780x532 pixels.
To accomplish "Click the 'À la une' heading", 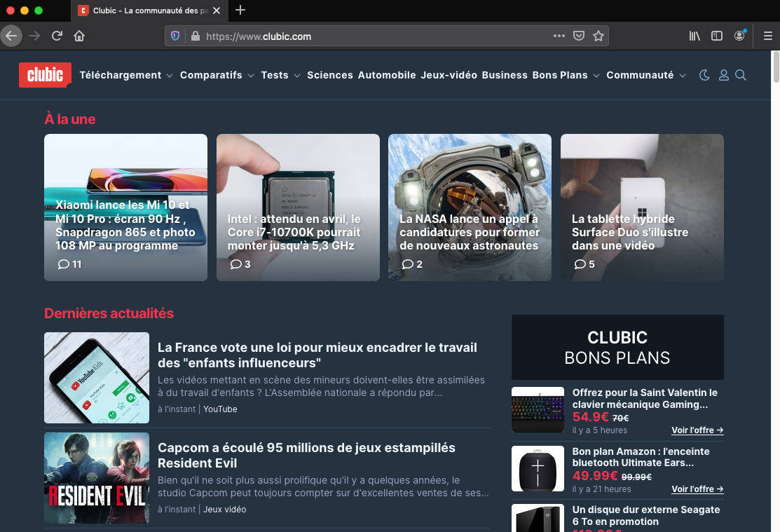I will point(69,119).
